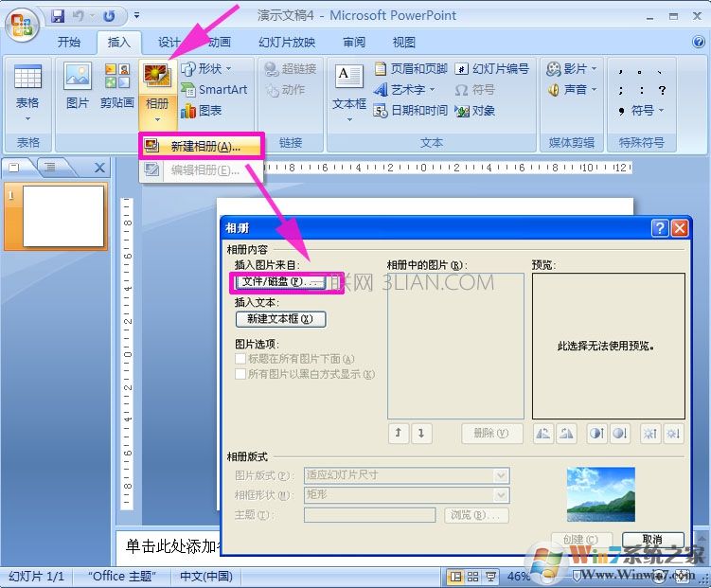Insert an object with 对象
This screenshot has width=711, height=588.
474,110
